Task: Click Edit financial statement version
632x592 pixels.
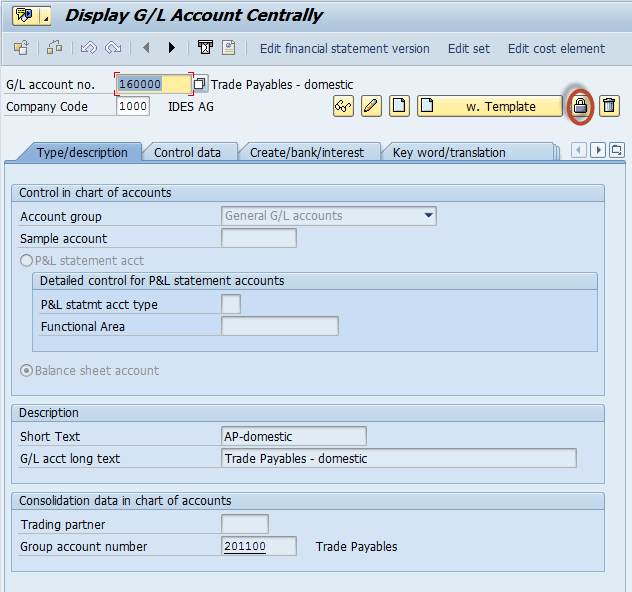Action: pyautogui.click(x=344, y=48)
